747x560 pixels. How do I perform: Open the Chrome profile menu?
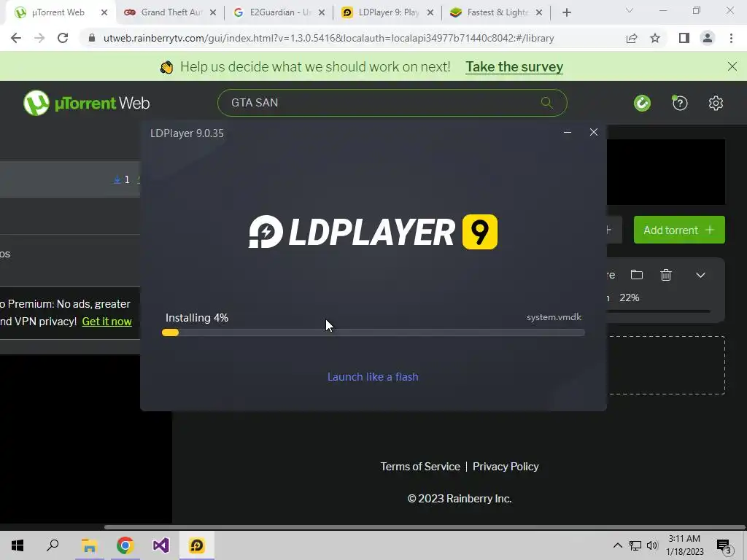coord(708,38)
